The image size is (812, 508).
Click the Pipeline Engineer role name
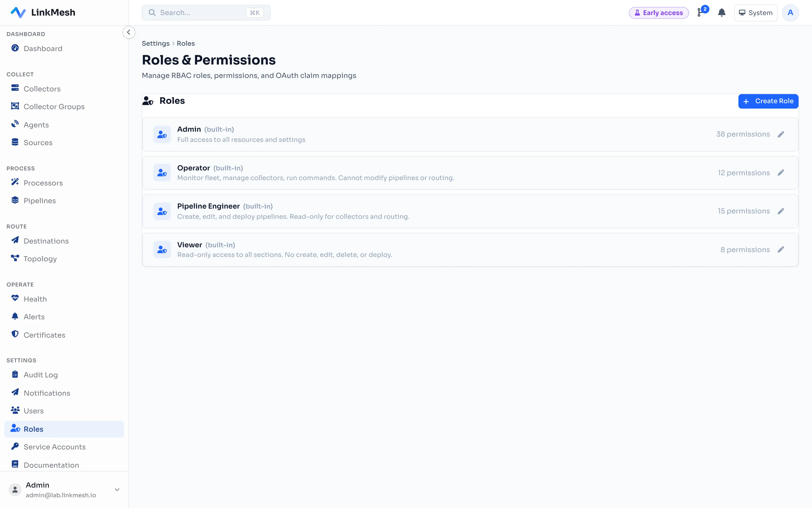point(208,206)
